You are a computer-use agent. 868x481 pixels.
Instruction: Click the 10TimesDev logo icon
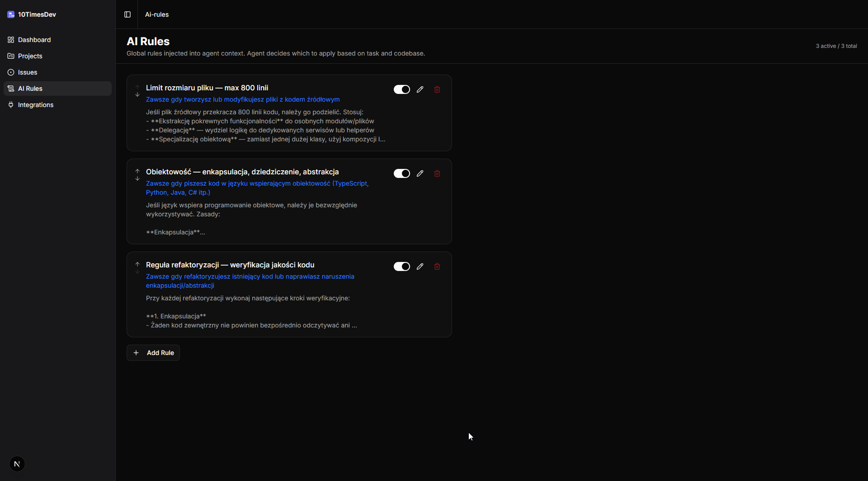pyautogui.click(x=11, y=14)
